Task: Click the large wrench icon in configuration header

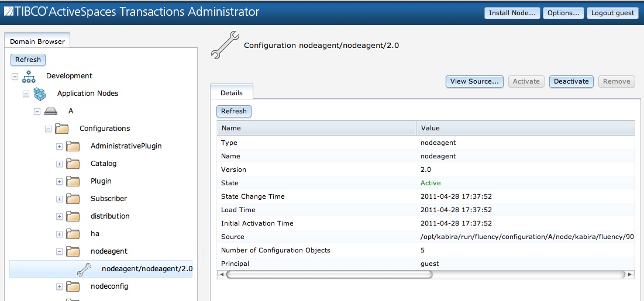Action: (225, 45)
